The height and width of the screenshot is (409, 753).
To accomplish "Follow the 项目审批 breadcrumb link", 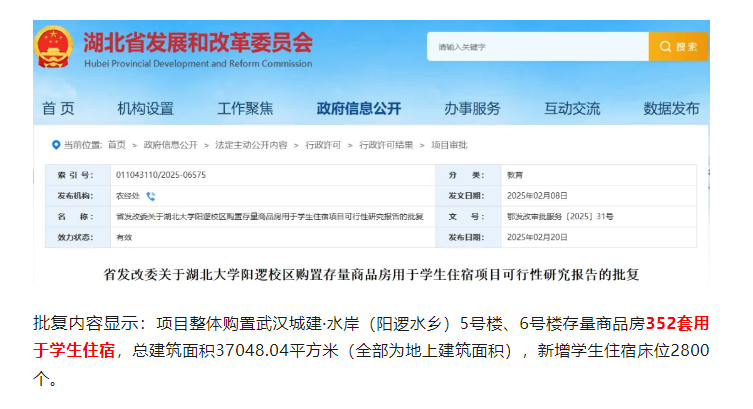I will [x=449, y=145].
